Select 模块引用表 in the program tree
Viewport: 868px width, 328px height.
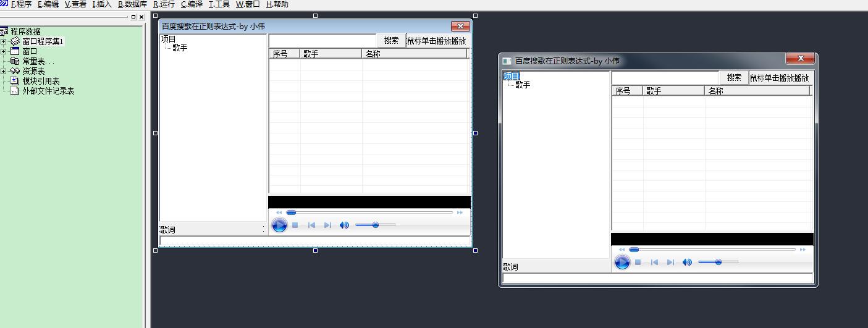[41, 81]
